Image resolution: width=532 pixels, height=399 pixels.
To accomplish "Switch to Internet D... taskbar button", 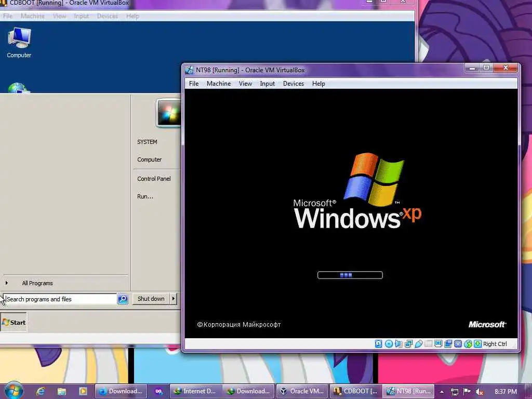I will (x=195, y=391).
